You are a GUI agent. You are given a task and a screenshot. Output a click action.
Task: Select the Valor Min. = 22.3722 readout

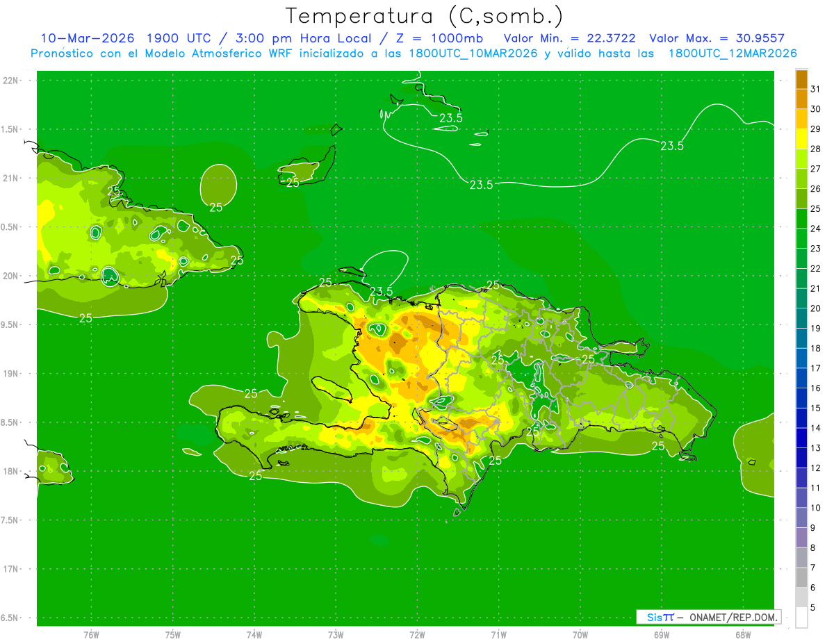click(x=569, y=38)
